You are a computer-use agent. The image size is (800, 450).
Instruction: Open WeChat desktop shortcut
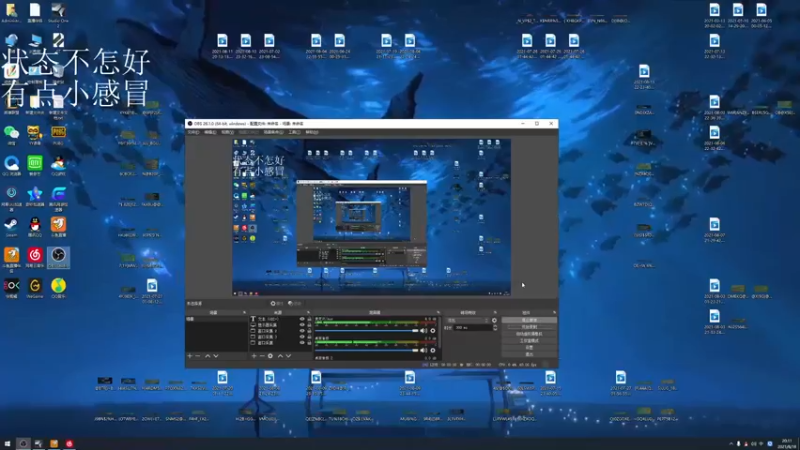[x=11, y=135]
